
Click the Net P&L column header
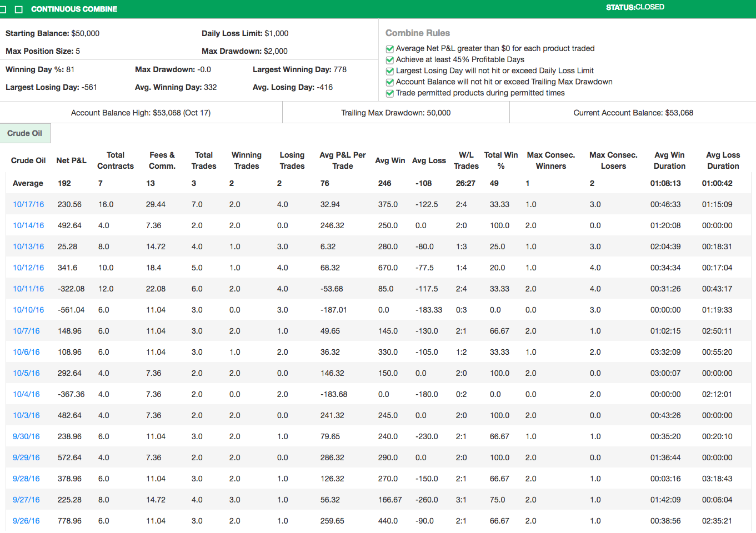click(x=71, y=160)
